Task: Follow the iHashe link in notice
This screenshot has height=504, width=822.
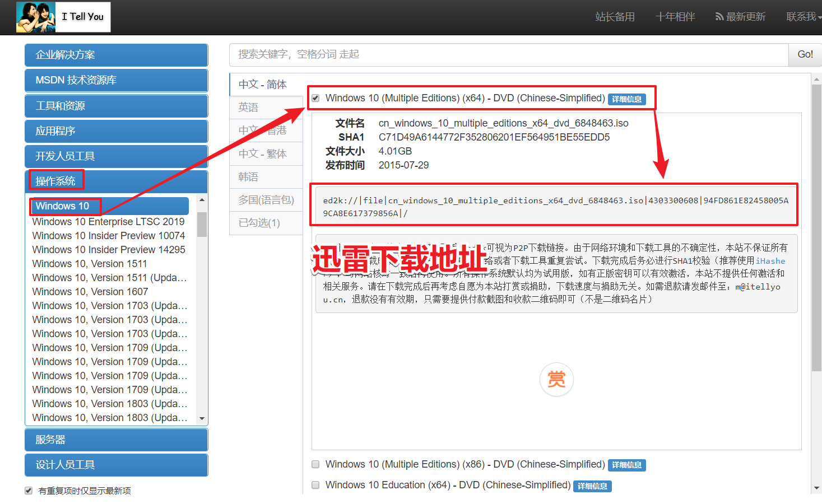Action: pyautogui.click(x=770, y=261)
